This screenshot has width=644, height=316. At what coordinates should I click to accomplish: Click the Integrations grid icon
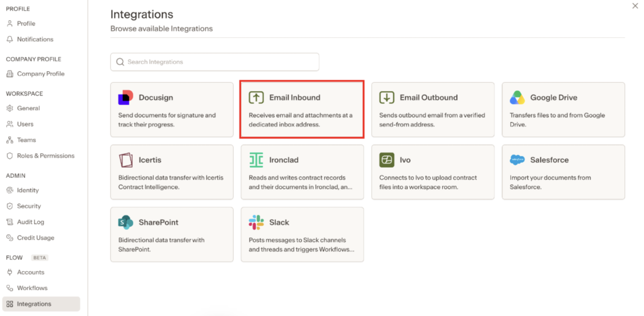10,304
